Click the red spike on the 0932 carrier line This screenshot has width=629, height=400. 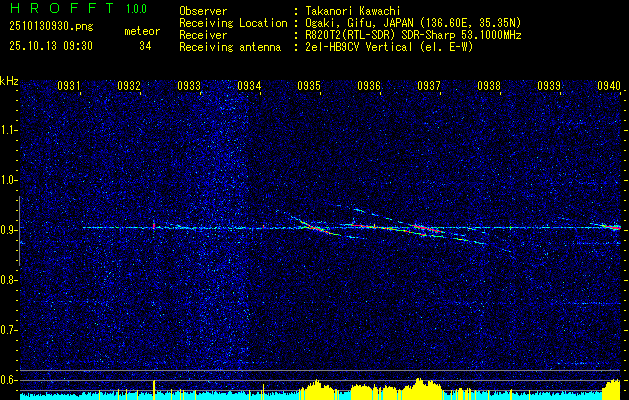pyautogui.click(x=154, y=225)
